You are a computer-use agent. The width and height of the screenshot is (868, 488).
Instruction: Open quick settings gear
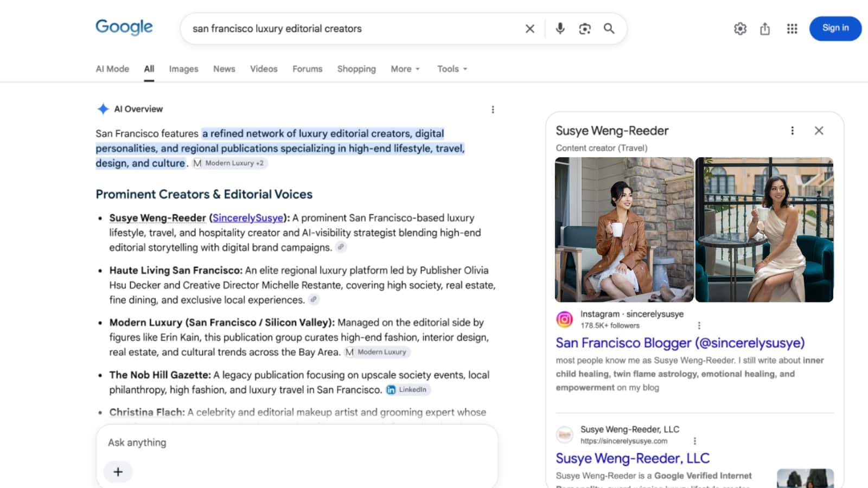click(x=741, y=29)
